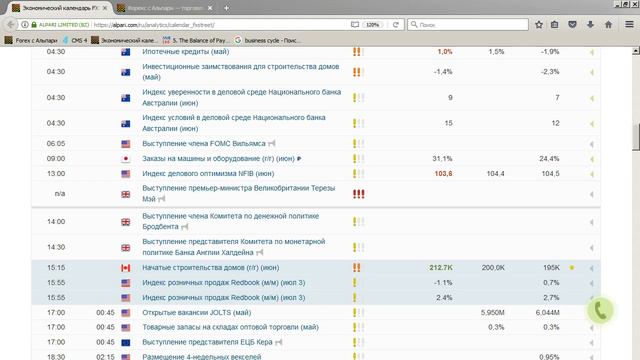Click importance marks on Начатые строительства row

pyautogui.click(x=358, y=268)
